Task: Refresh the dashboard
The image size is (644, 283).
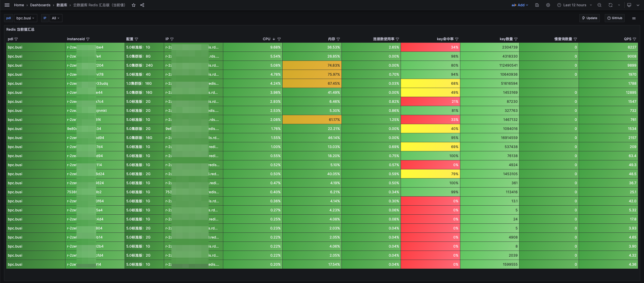Action: click(611, 5)
